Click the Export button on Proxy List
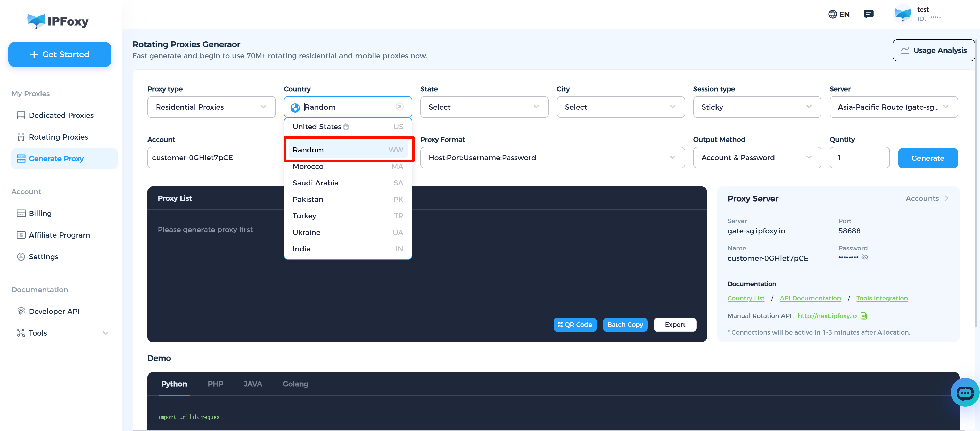The width and height of the screenshot is (980, 431). (675, 324)
